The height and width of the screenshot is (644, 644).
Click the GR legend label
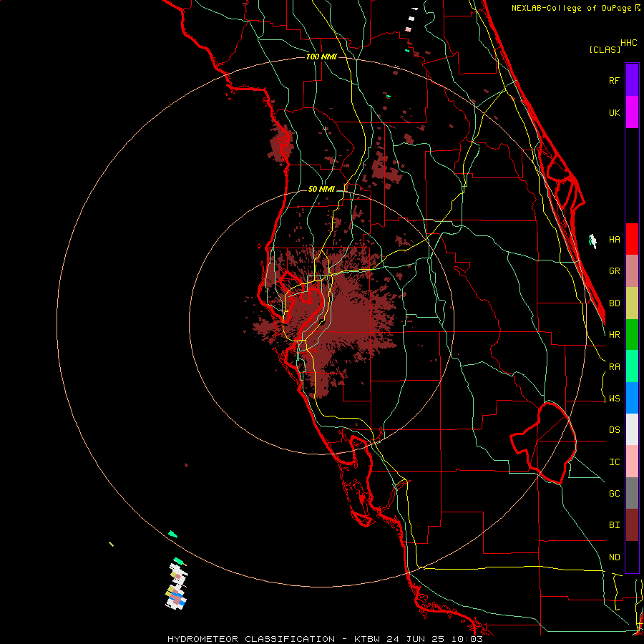(614, 271)
